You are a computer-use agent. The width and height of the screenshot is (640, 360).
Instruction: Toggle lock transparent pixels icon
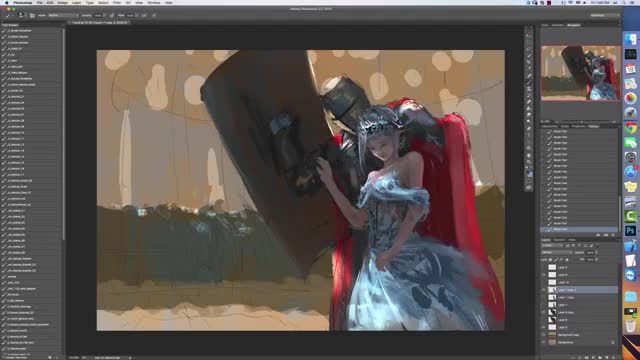pos(550,260)
